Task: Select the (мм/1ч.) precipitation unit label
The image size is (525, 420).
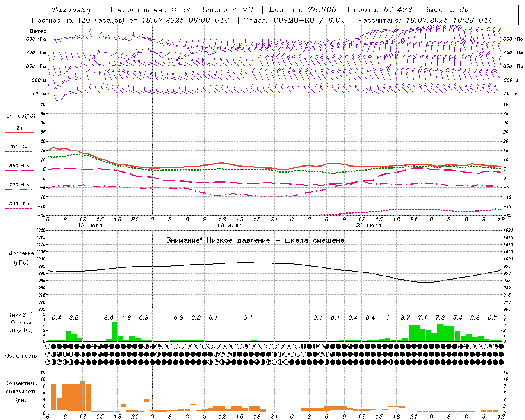Action: (21, 330)
